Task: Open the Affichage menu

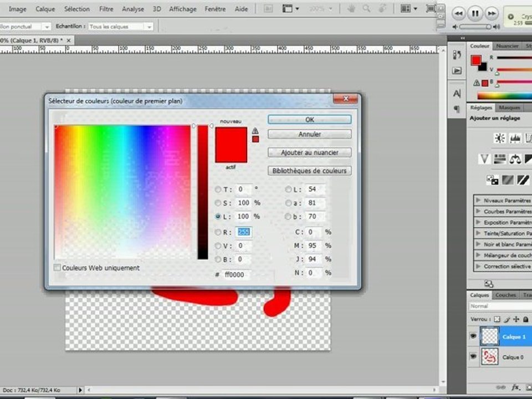Action: tap(182, 9)
